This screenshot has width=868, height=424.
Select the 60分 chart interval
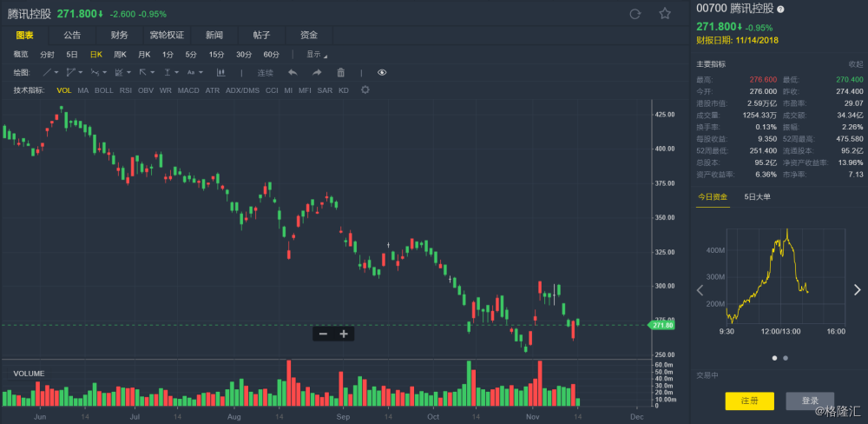tap(271, 55)
